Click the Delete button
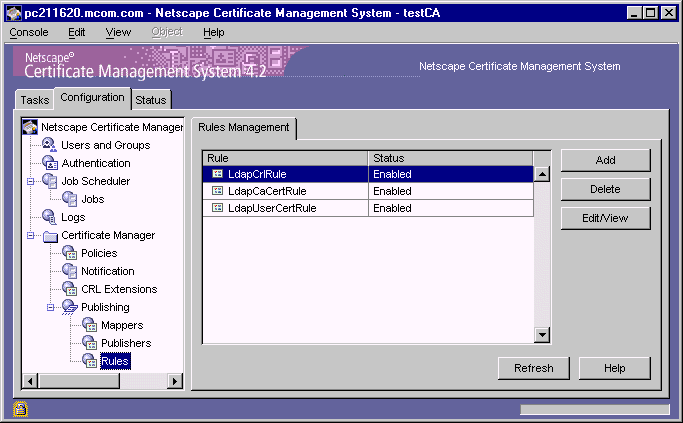 point(605,189)
